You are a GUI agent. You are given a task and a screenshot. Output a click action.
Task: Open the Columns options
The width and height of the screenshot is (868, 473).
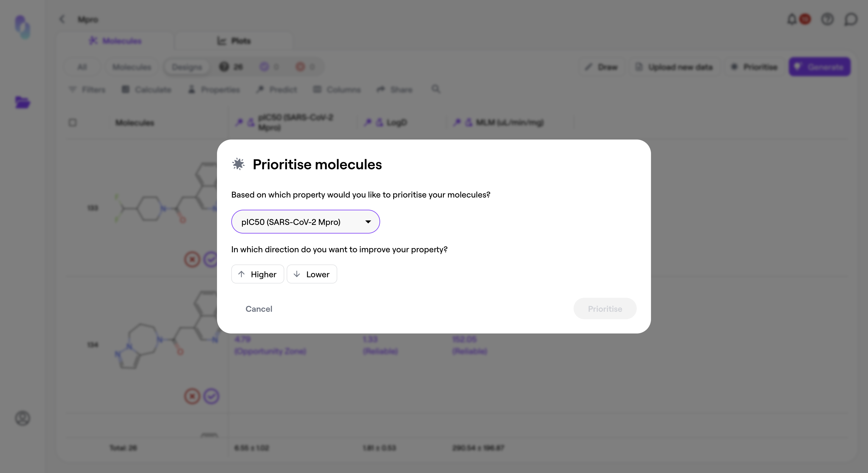[337, 89]
